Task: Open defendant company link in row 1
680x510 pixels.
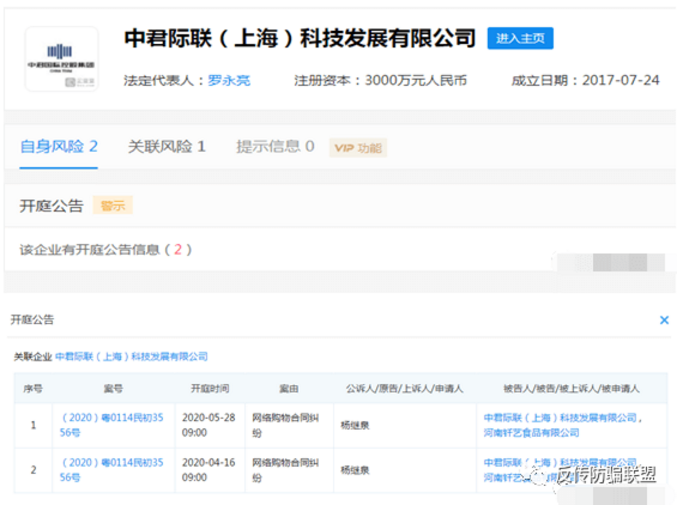Action: coord(560,418)
